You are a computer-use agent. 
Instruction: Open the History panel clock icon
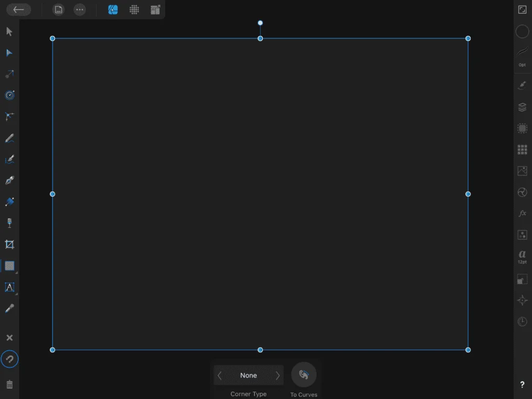[x=522, y=321]
